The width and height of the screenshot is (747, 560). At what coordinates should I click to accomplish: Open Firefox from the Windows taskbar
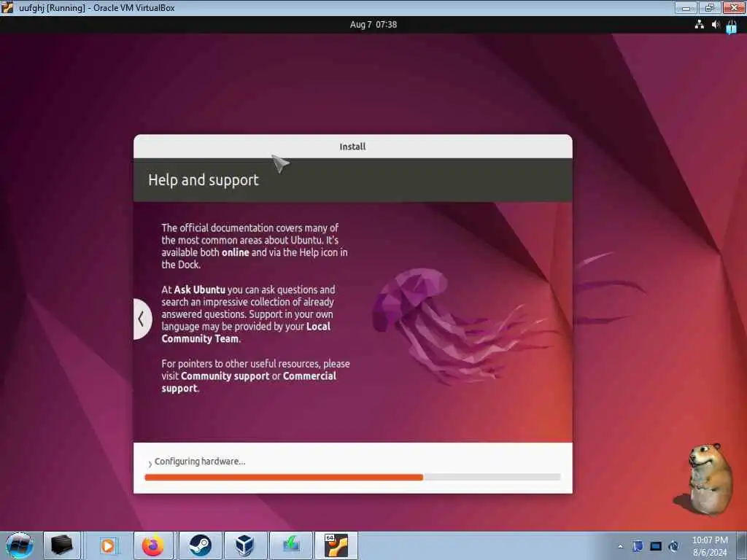click(x=153, y=545)
